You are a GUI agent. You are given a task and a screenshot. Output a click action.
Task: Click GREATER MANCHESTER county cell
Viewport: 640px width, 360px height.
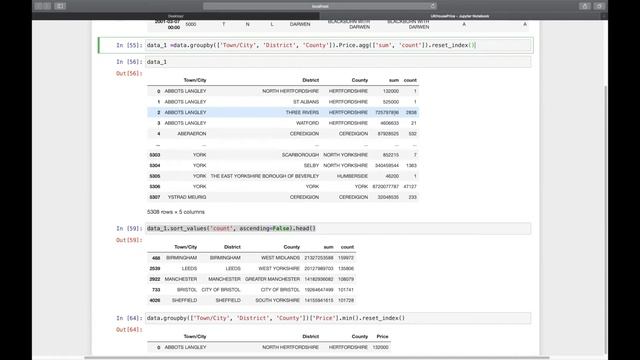[x=273, y=279]
